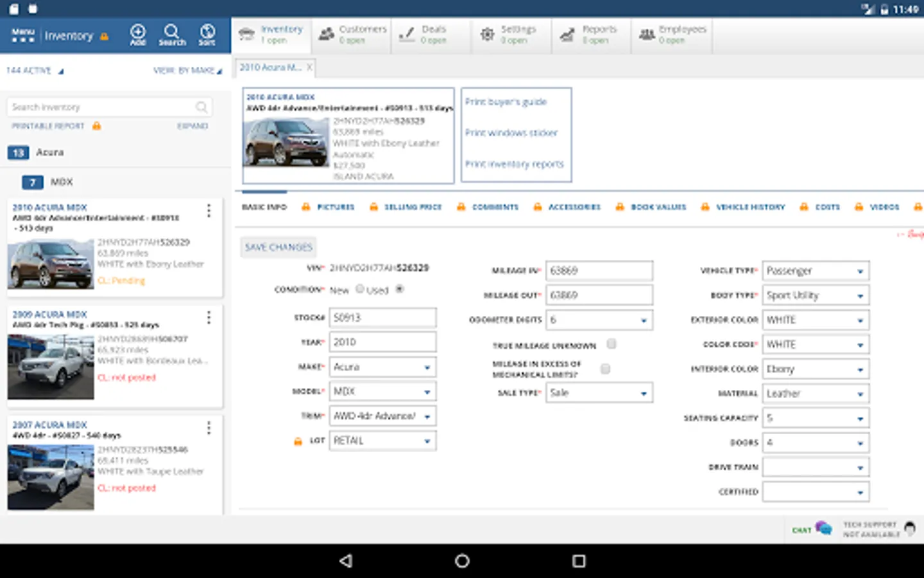Open the Sale Type dropdown
The image size is (924, 578).
(599, 392)
